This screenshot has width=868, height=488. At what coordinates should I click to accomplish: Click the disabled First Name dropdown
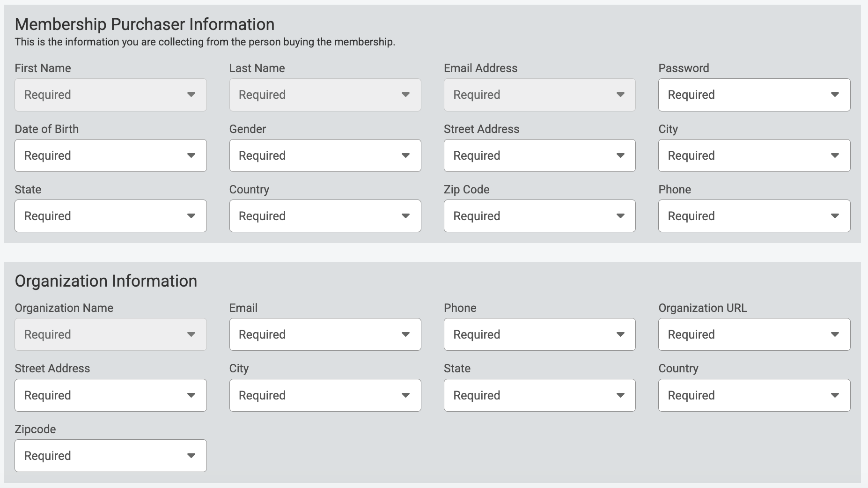110,95
